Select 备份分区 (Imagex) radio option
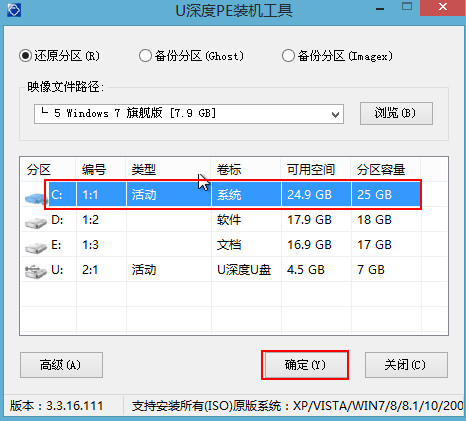466x421 pixels. [x=288, y=56]
